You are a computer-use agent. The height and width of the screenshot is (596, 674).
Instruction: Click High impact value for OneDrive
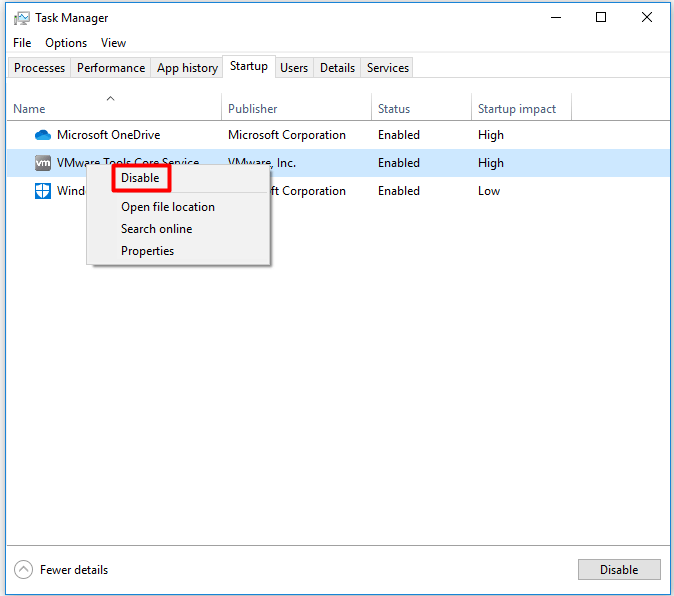click(x=491, y=135)
